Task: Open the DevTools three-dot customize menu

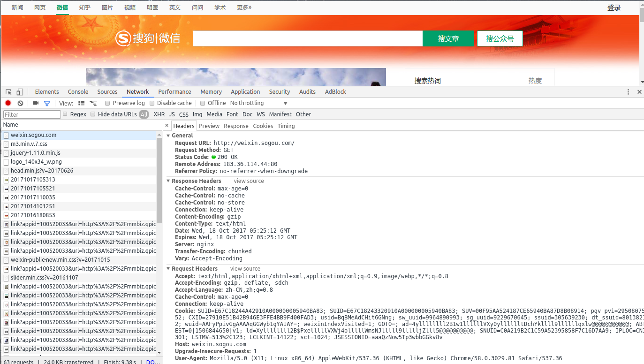Action: pyautogui.click(x=628, y=92)
